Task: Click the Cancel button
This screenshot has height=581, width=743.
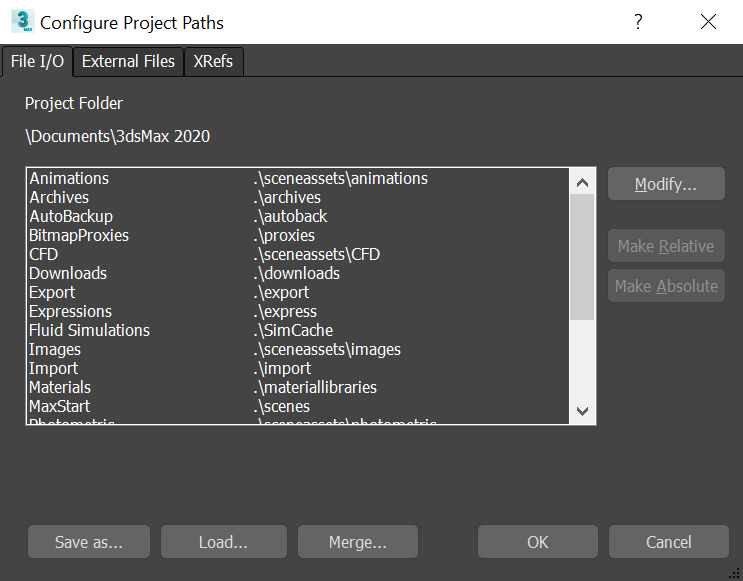Action: click(669, 542)
